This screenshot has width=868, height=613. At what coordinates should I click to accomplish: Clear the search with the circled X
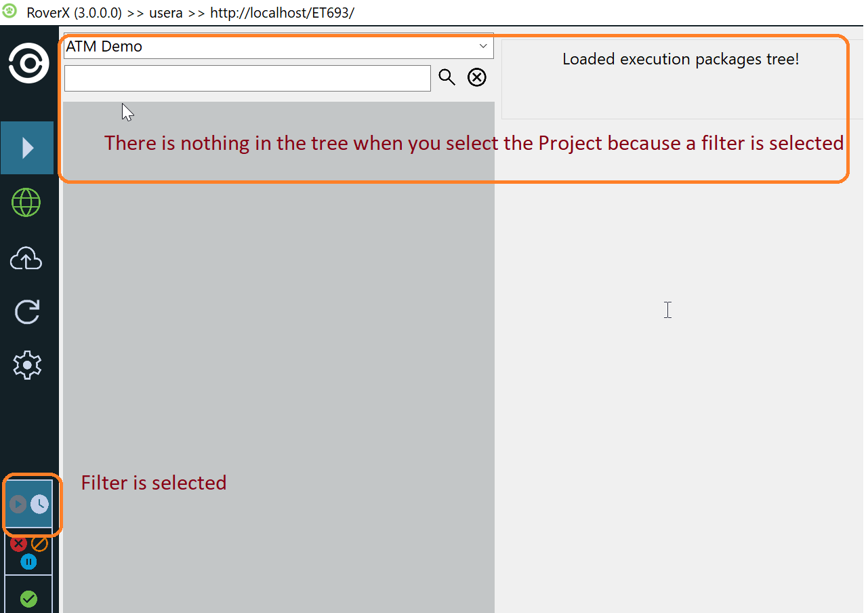pos(477,78)
